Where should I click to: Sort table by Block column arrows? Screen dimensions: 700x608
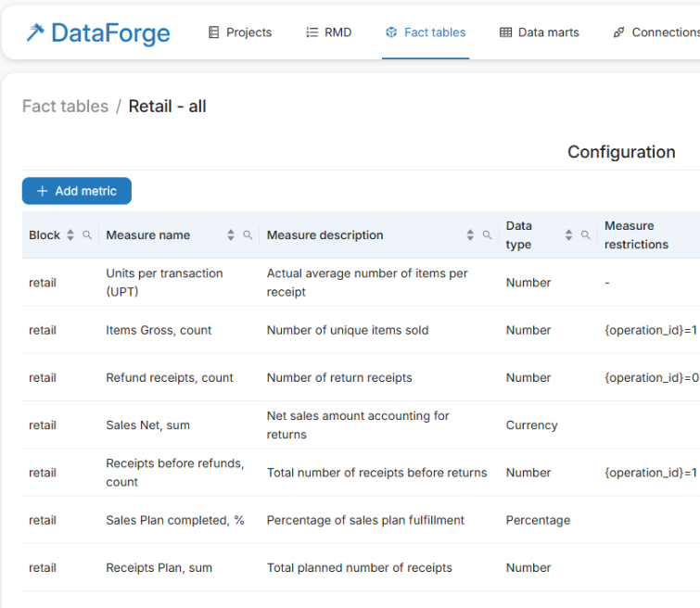[x=70, y=235]
